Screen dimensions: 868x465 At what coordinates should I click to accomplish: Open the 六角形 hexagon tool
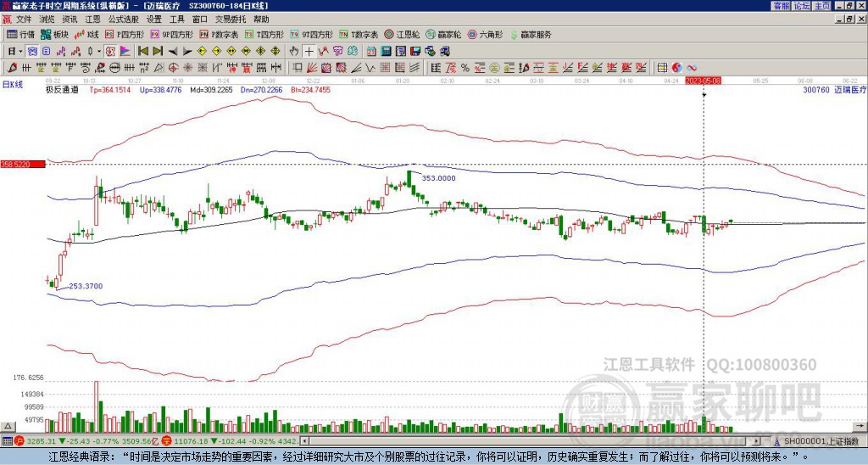[485, 34]
